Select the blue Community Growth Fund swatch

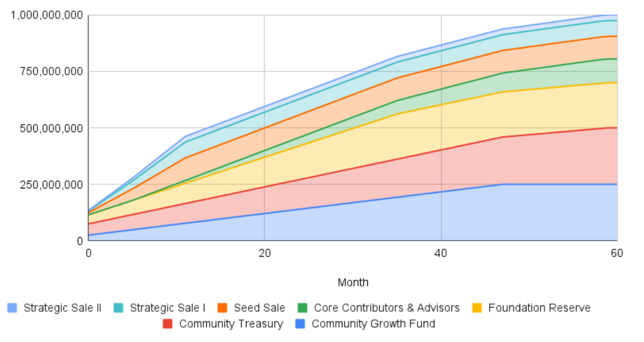coord(301,324)
